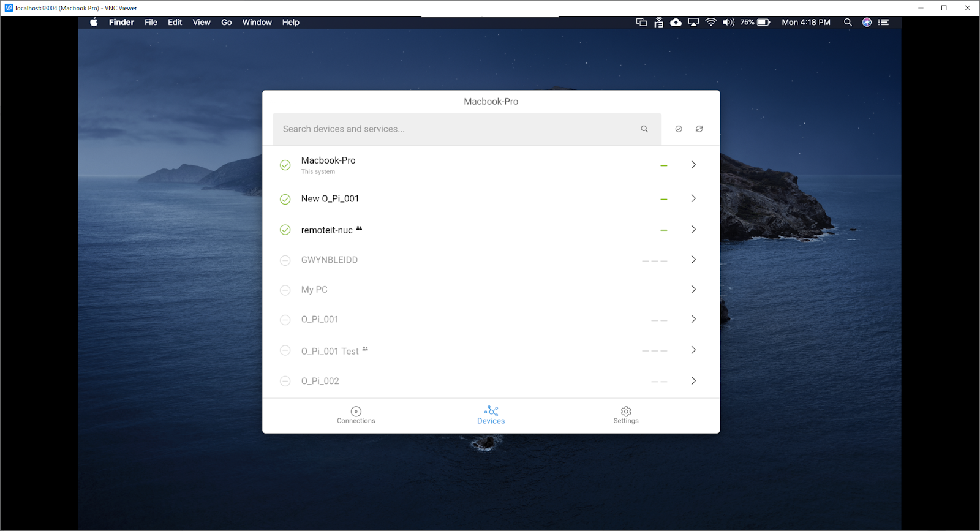Viewport: 980px width, 531px height.
Task: Click the offline status icon for O_Pi_002
Action: tap(285, 382)
